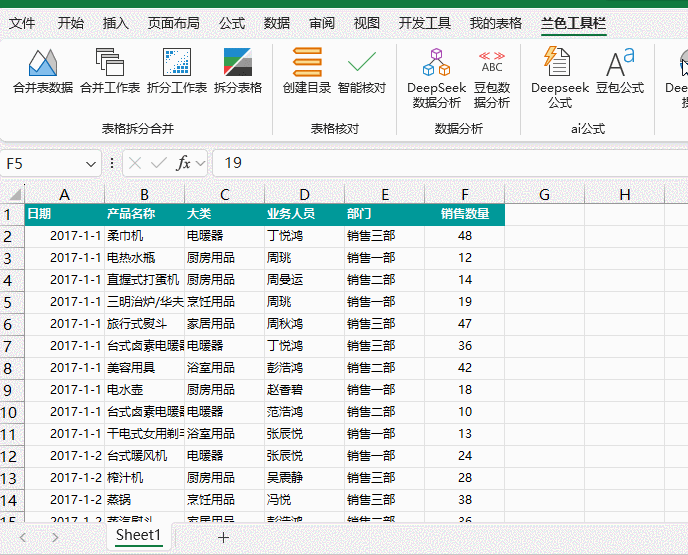Click the 日期 header cell
This screenshot has height=555, width=688.
[64, 214]
